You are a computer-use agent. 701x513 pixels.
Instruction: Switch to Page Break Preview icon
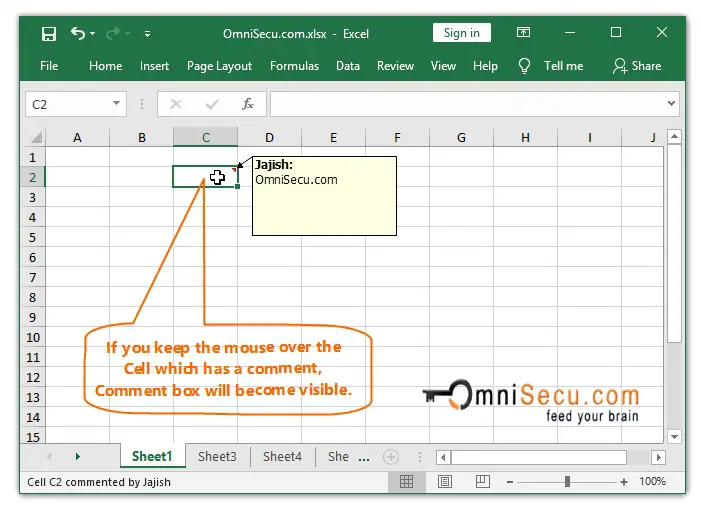pos(482,481)
